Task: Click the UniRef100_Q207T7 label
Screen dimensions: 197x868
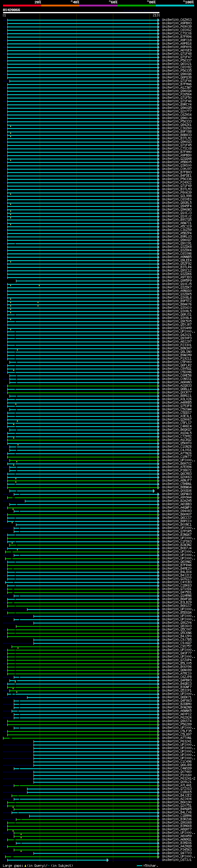Action: (x=177, y=111)
